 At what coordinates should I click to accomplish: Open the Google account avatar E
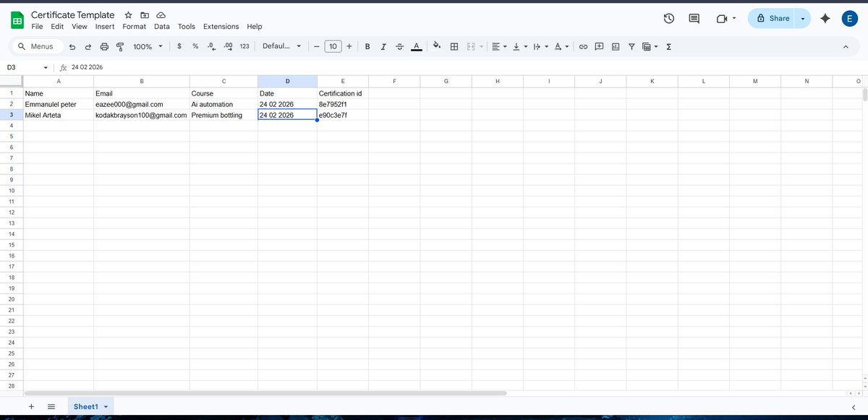click(851, 19)
